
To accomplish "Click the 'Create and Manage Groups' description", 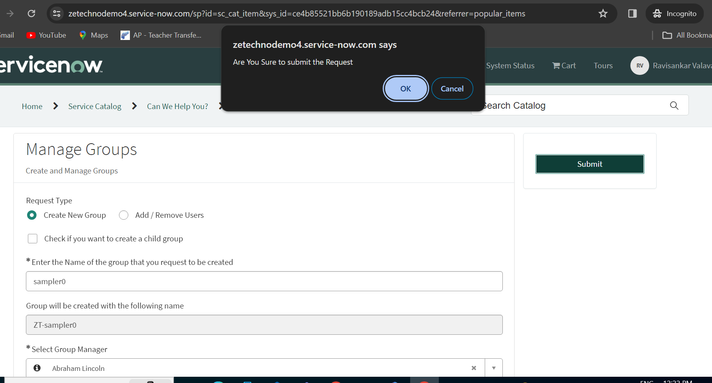I will 72,171.
